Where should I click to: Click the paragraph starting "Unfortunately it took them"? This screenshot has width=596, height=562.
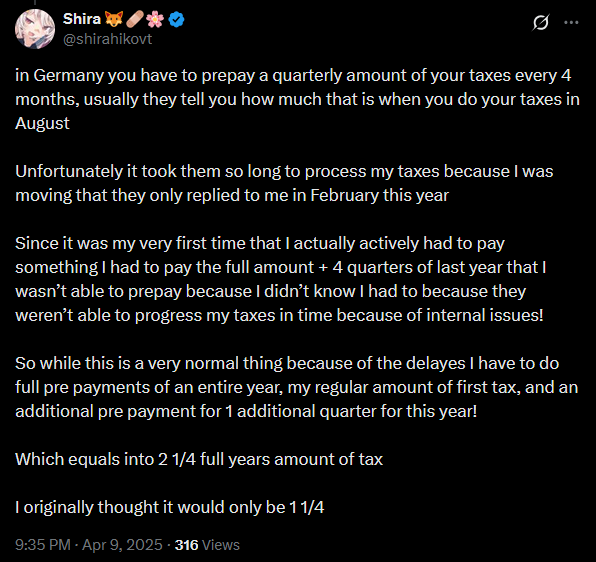click(284, 183)
